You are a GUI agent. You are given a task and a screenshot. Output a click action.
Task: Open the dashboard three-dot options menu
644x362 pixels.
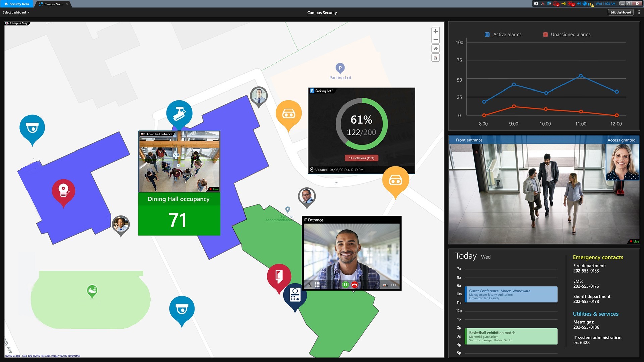coord(639,12)
